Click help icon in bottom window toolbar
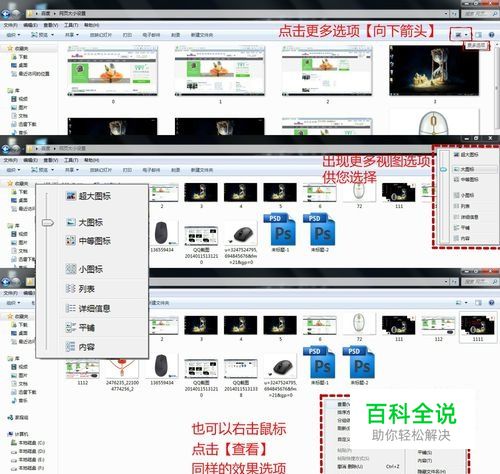Viewport: 500px width, 474px height. 491,303
